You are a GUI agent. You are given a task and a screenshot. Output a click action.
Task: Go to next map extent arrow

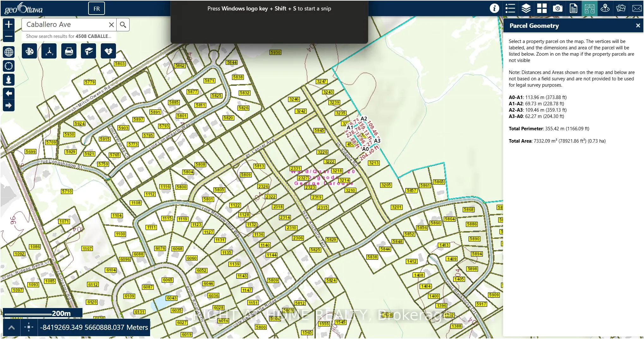pos(9,105)
